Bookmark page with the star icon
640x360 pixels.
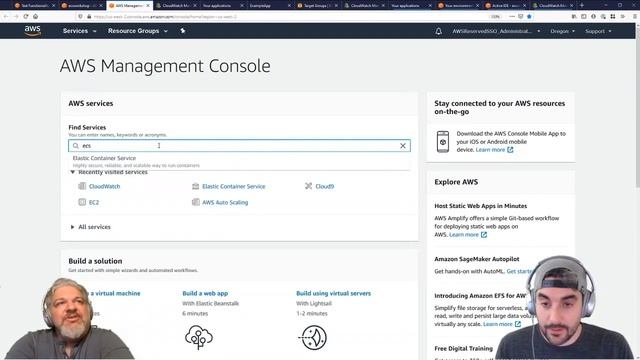point(529,16)
